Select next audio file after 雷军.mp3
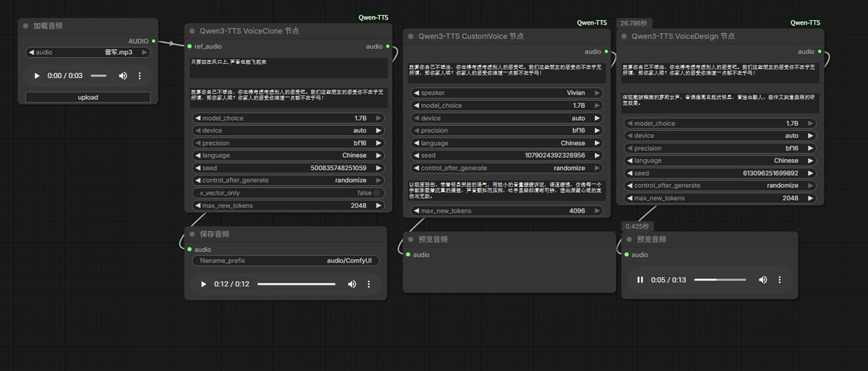This screenshot has height=371, width=868. (x=145, y=52)
